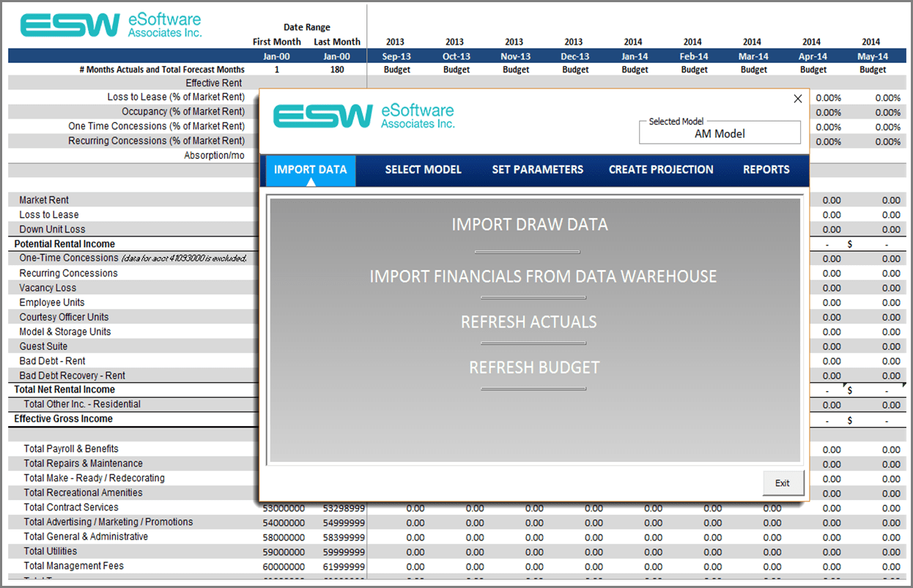Viewport: 913px width, 588px height.
Task: Open the REPORTS tab
Action: pos(766,170)
